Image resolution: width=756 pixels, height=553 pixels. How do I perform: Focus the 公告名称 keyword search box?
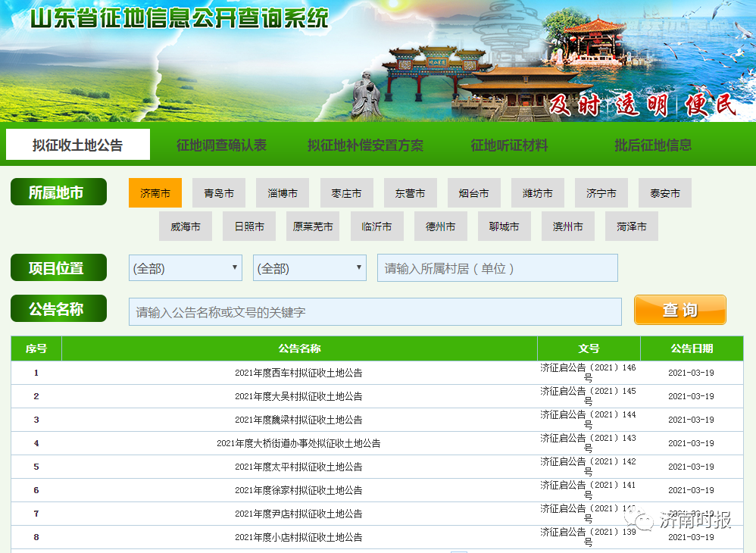point(375,312)
